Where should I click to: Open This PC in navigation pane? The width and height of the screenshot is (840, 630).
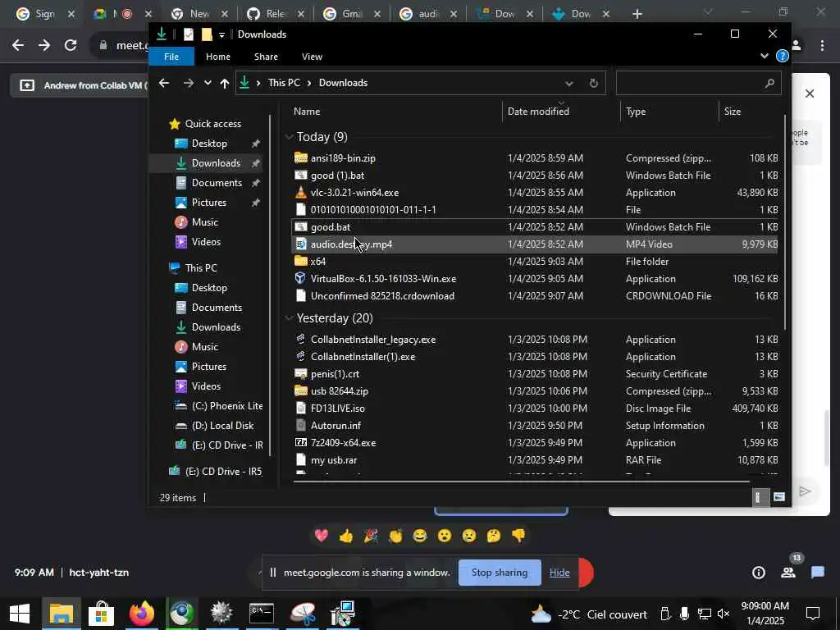(201, 268)
